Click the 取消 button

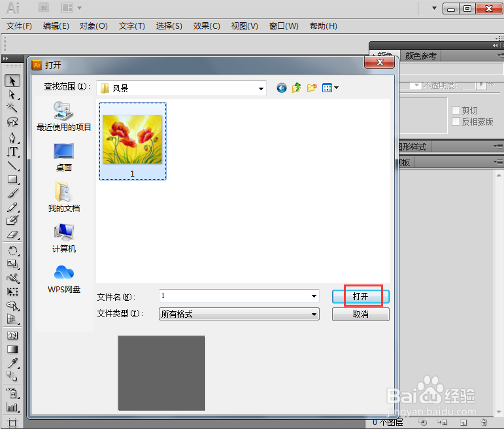361,314
